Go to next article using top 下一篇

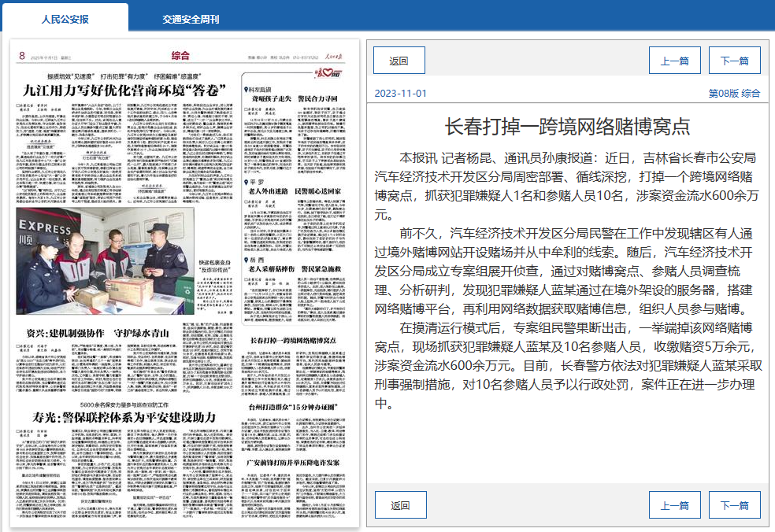[x=735, y=61]
